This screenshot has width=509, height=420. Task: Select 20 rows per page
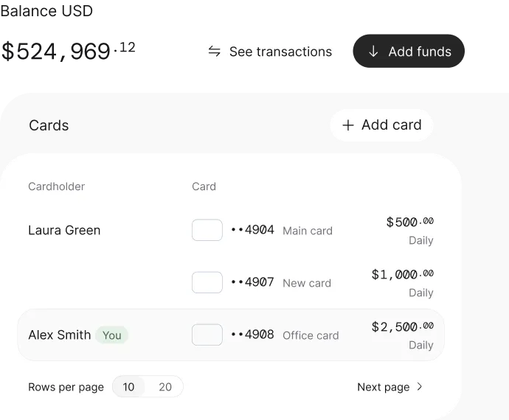[x=165, y=387]
